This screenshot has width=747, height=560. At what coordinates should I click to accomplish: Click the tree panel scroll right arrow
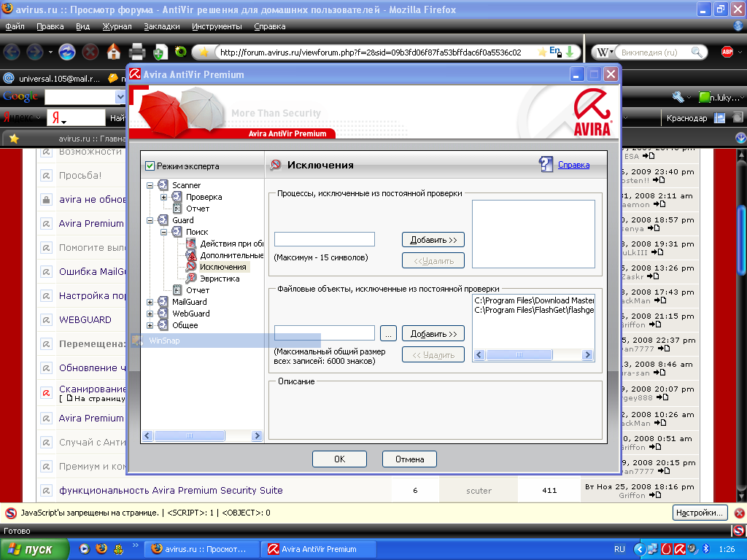pos(258,436)
